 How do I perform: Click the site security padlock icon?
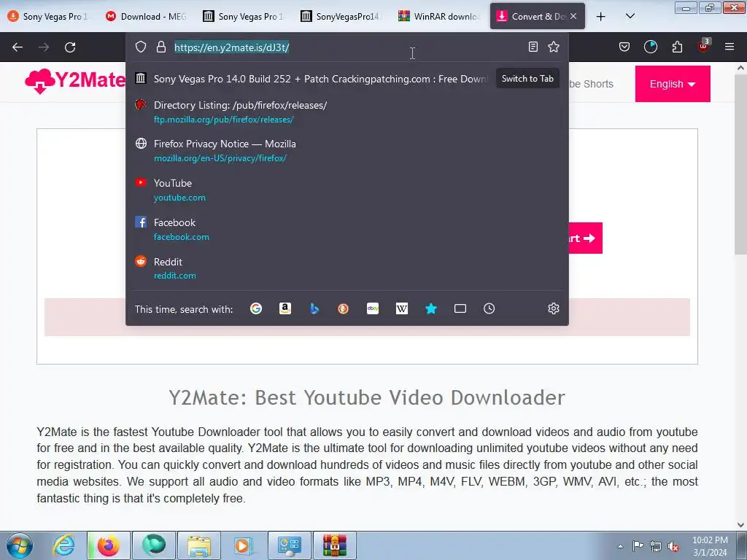tap(161, 47)
